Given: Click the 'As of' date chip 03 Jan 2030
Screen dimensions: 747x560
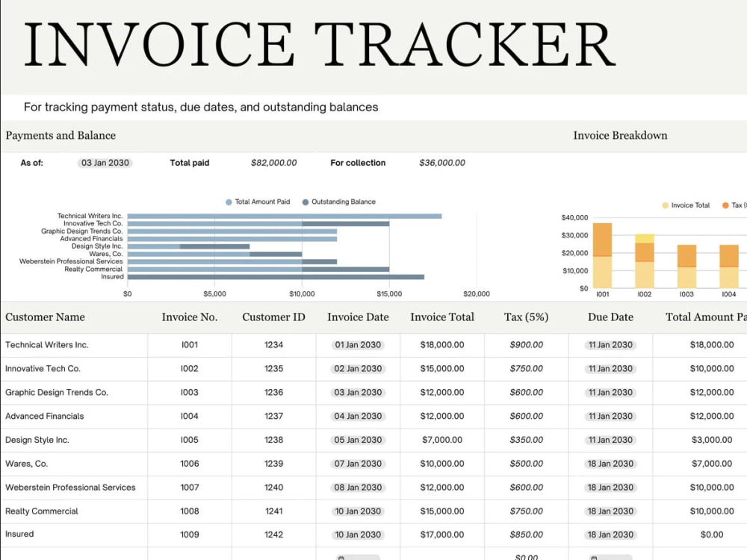Looking at the screenshot, I should (x=105, y=163).
